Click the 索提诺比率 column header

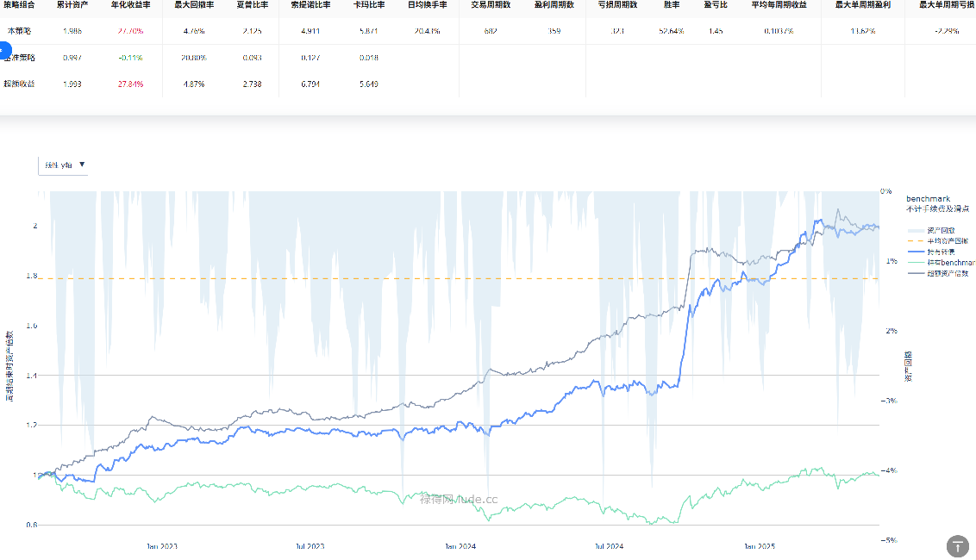[310, 5]
